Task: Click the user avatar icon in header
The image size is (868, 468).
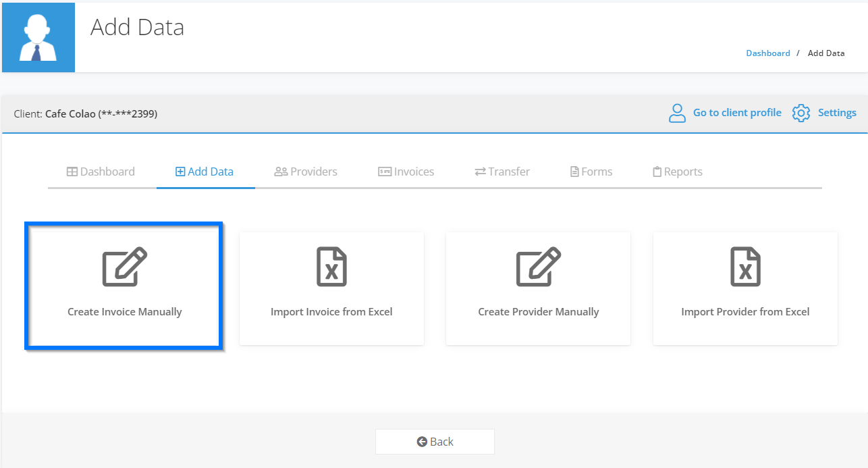Action: (x=38, y=37)
